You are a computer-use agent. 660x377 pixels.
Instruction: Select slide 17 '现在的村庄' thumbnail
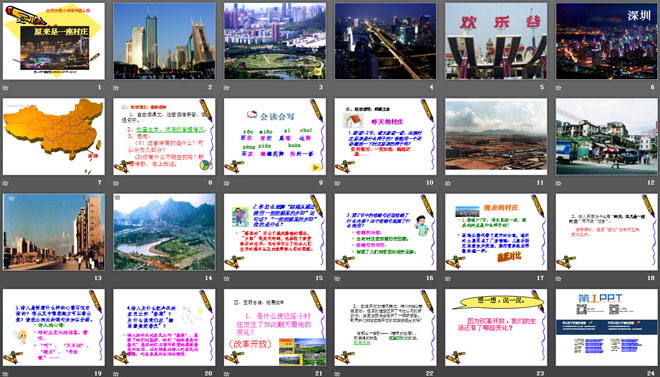tap(496, 232)
